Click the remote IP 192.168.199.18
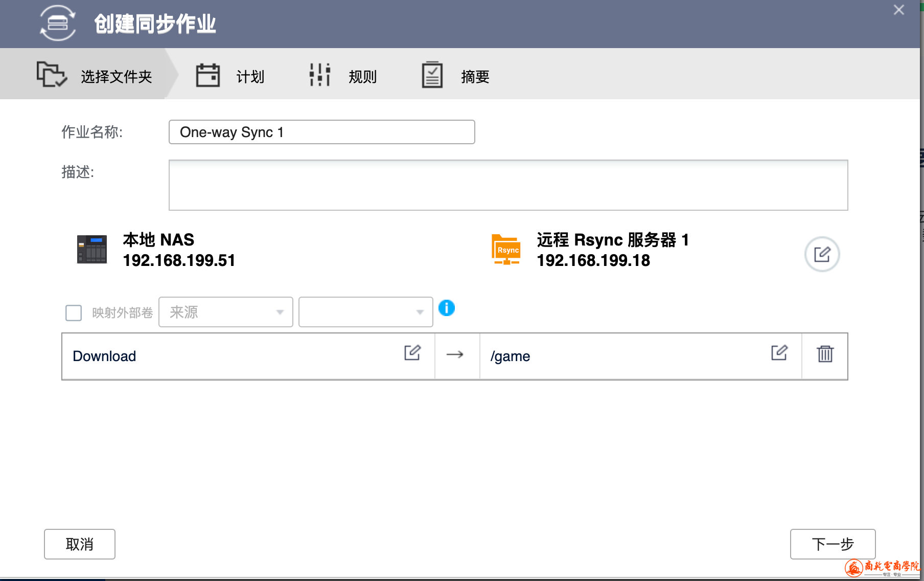 (x=593, y=260)
